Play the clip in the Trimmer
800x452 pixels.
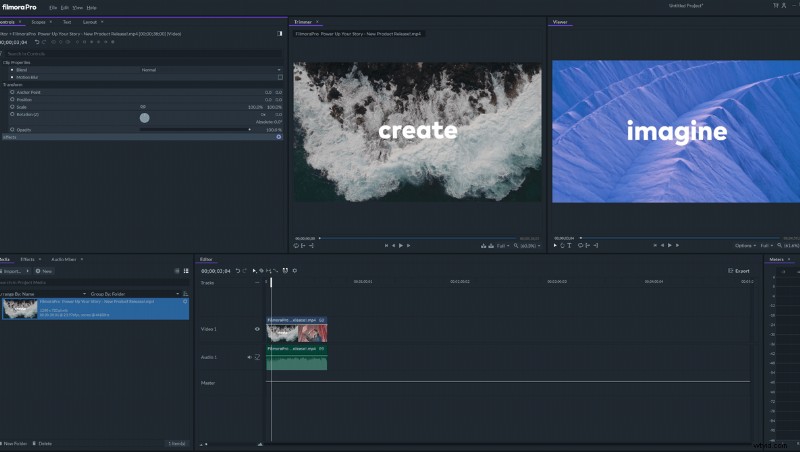click(x=401, y=245)
